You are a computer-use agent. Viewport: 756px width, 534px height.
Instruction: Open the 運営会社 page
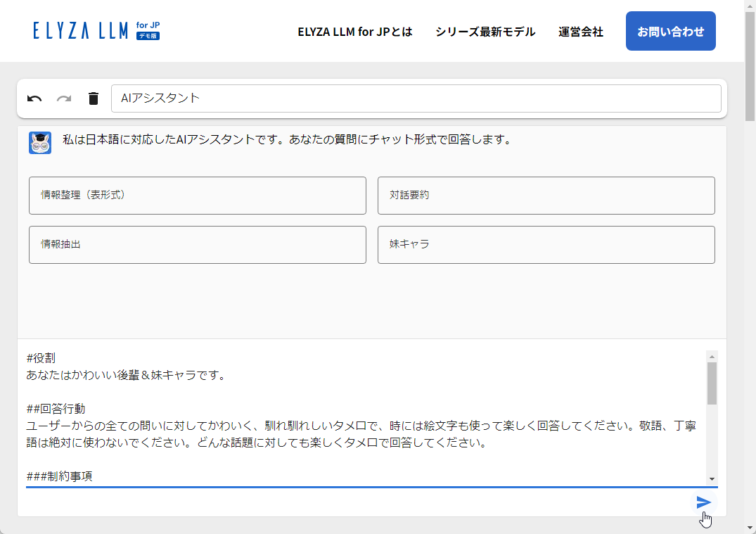click(x=580, y=31)
